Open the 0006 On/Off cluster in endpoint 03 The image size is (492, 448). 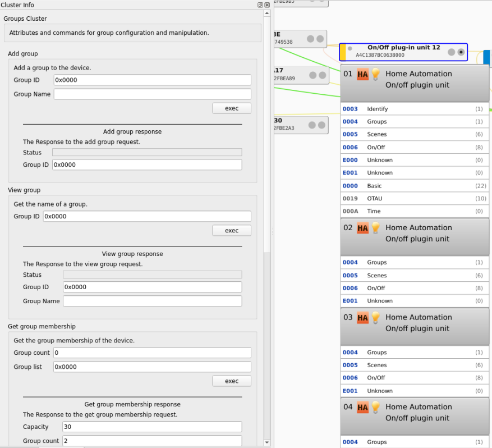coord(415,378)
